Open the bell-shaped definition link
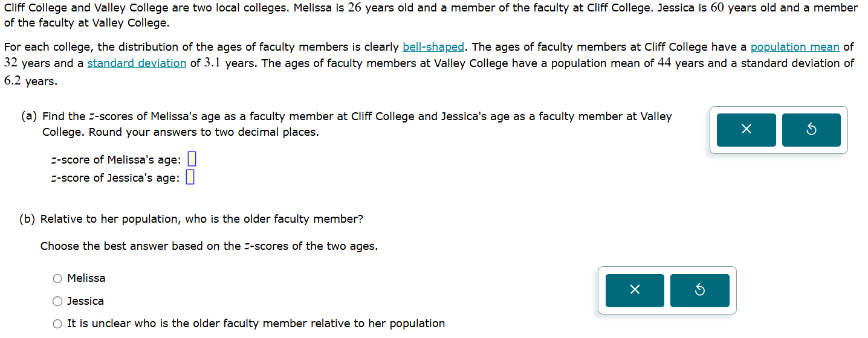868x338 pixels. tap(433, 47)
